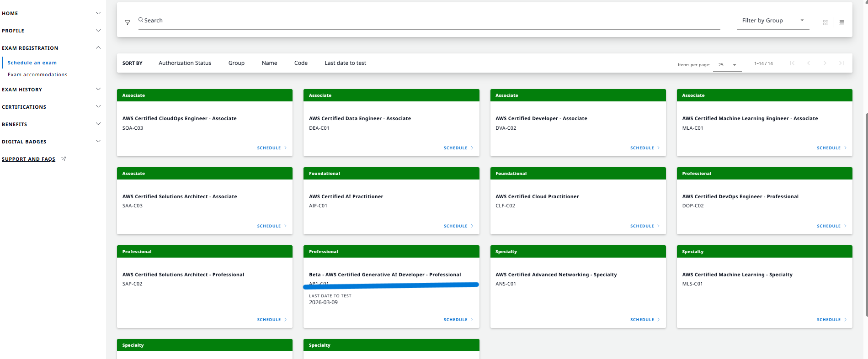Image resolution: width=868 pixels, height=359 pixels.
Task: Open the Support and FAQs link
Action: click(28, 159)
